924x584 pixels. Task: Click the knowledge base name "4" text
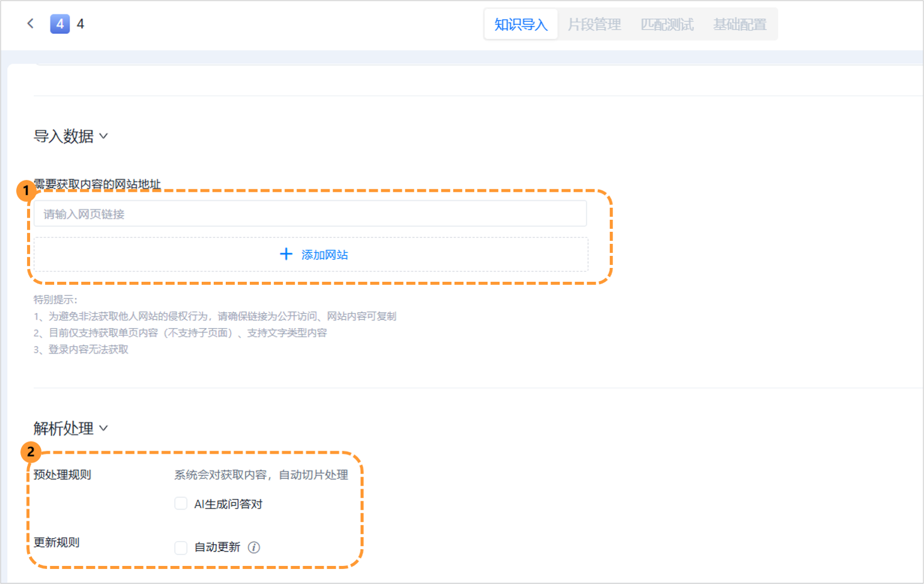(80, 24)
